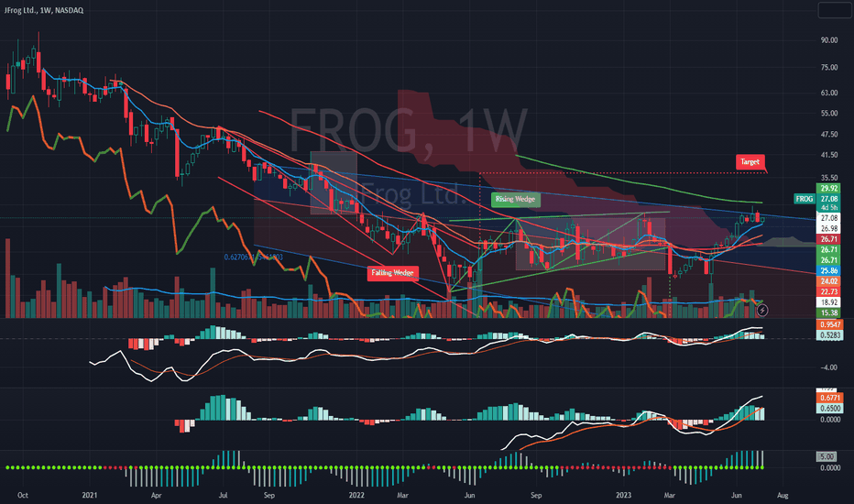Click the red 26.71 price tag
The width and height of the screenshot is (854, 504).
click(x=828, y=239)
